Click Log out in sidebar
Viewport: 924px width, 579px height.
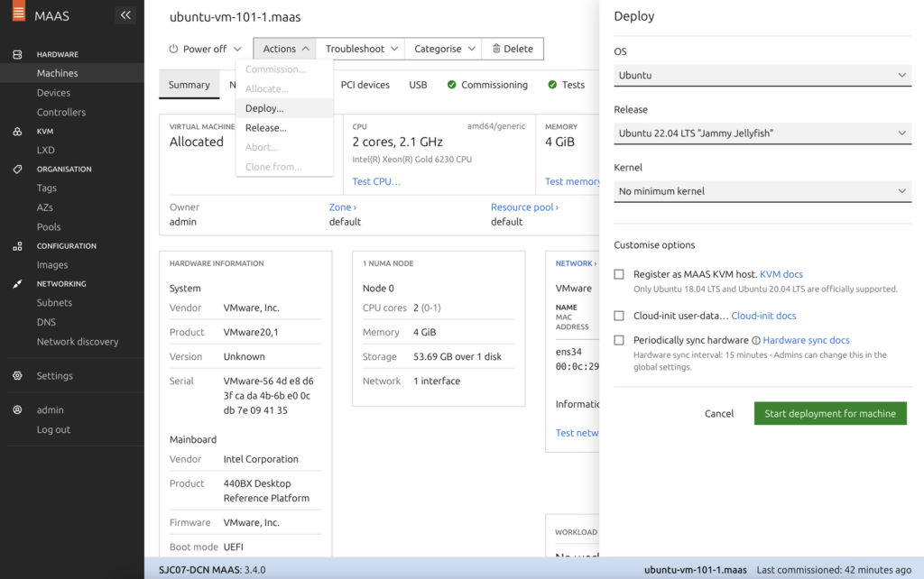coord(53,429)
